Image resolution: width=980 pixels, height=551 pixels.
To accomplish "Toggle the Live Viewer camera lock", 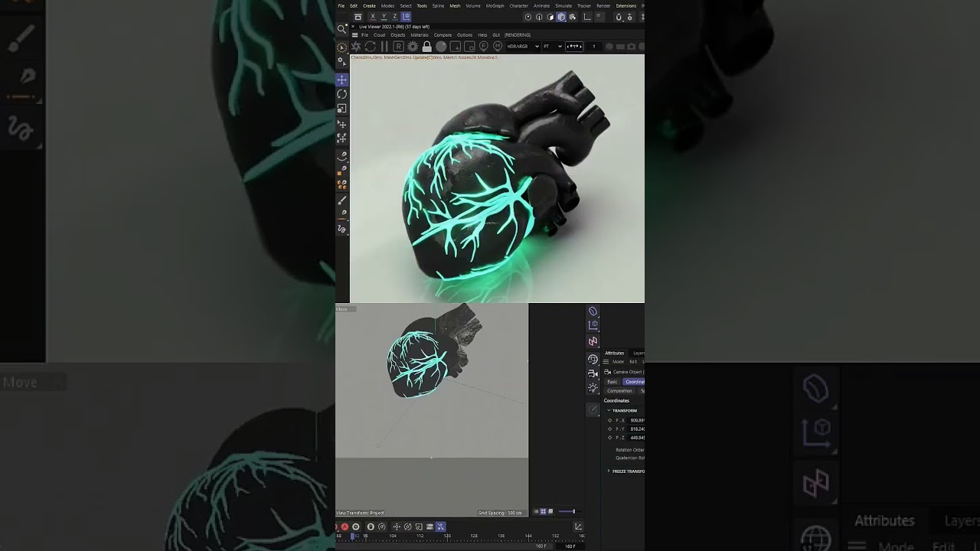I will (x=427, y=47).
